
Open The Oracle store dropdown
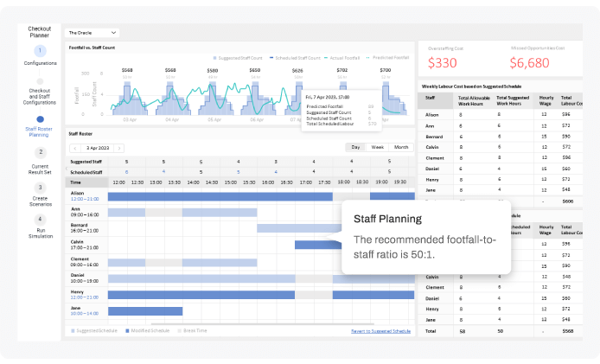[x=92, y=33]
